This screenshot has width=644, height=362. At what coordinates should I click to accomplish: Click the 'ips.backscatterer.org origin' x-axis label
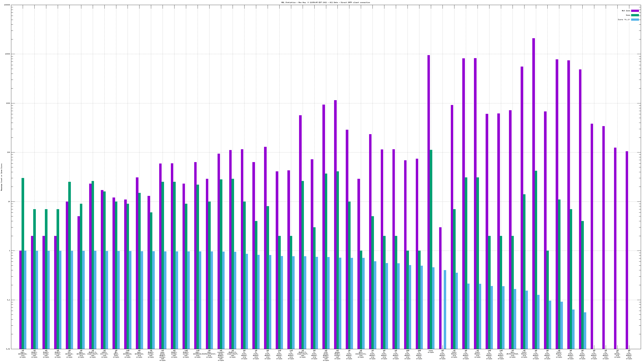point(209,354)
